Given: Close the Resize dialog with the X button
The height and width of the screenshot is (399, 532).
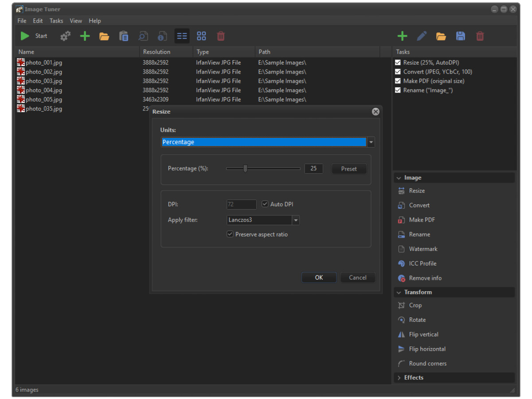Looking at the screenshot, I should (x=376, y=112).
